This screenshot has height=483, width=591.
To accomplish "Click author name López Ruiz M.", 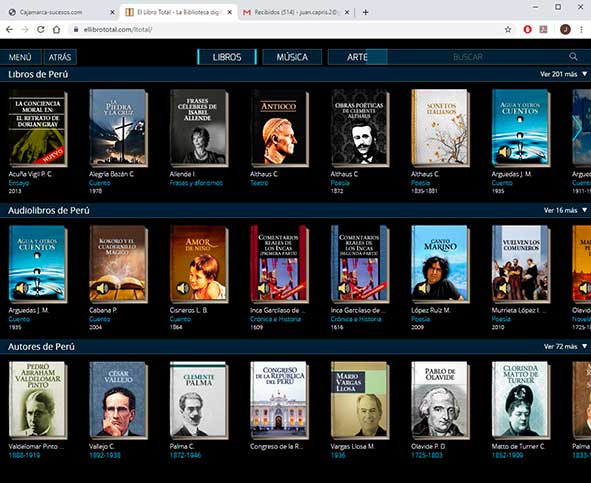I will (431, 310).
